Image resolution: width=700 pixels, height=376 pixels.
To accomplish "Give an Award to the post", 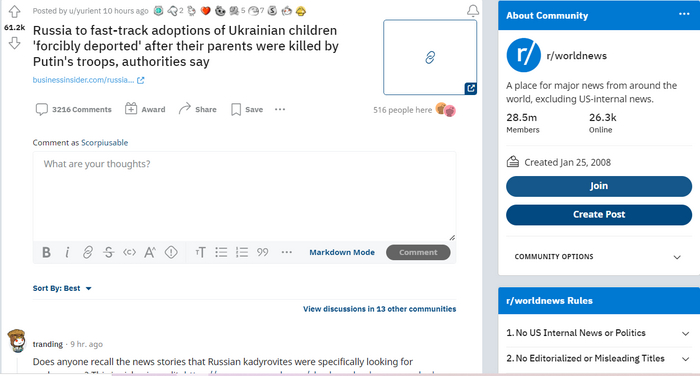I will click(146, 109).
